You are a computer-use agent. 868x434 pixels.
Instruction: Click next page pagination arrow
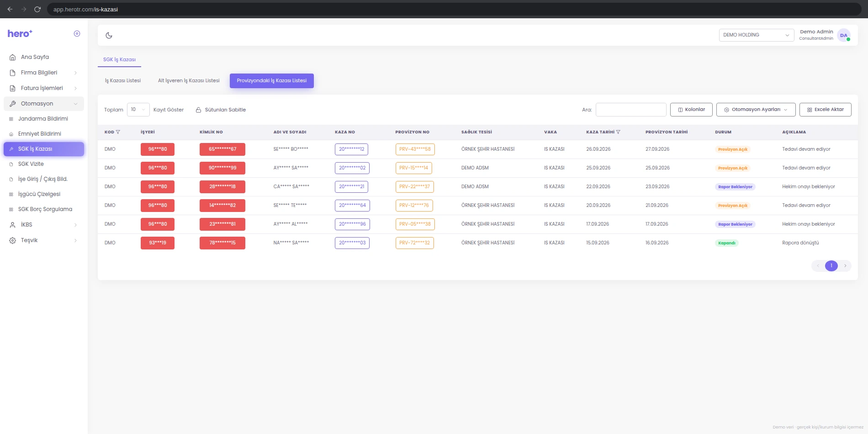tap(845, 266)
